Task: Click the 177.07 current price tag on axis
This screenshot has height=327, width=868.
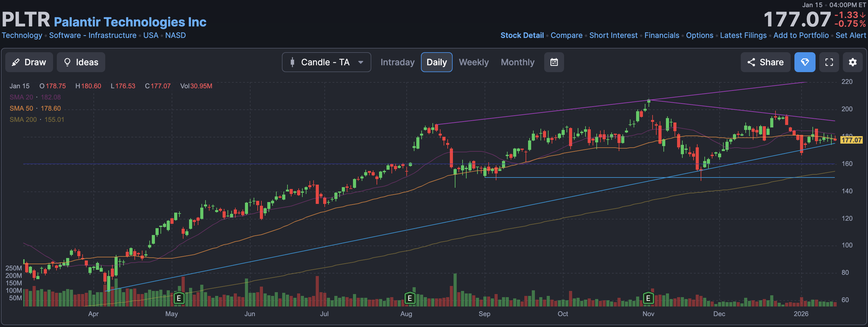Action: 852,140
